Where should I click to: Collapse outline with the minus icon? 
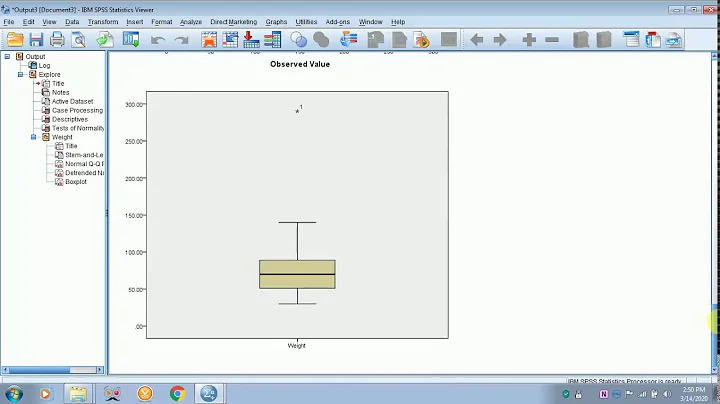(552, 40)
